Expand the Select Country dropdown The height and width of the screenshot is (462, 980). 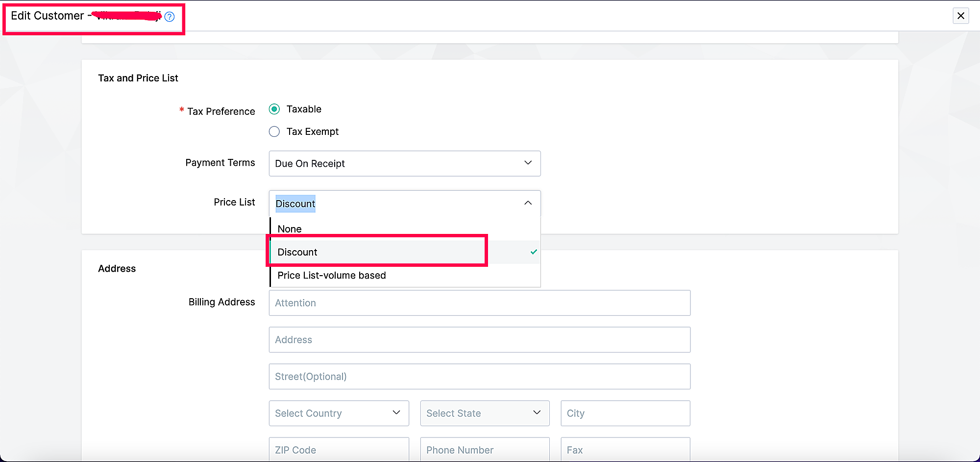(339, 413)
